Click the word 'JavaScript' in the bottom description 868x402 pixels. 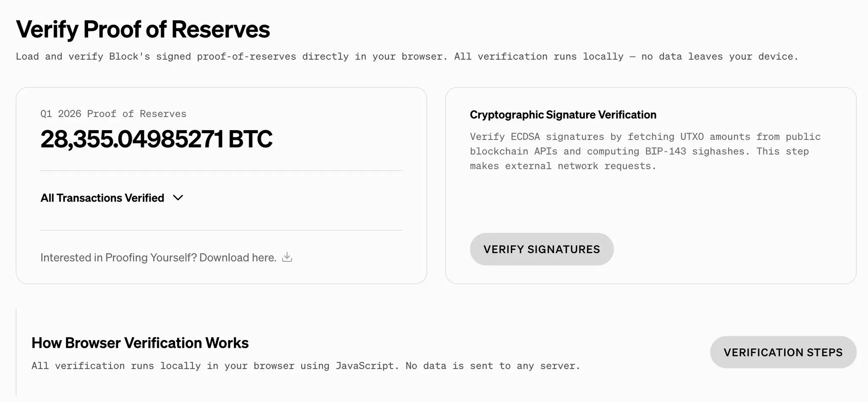[x=367, y=366]
